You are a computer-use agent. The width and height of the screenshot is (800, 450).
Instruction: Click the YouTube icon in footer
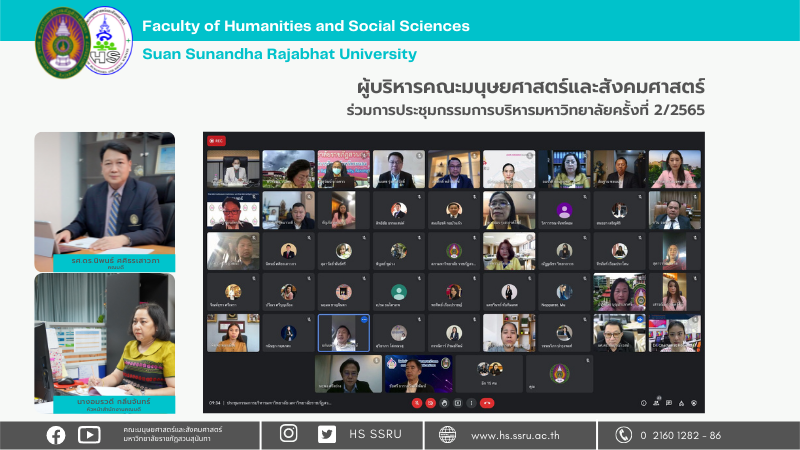89,434
